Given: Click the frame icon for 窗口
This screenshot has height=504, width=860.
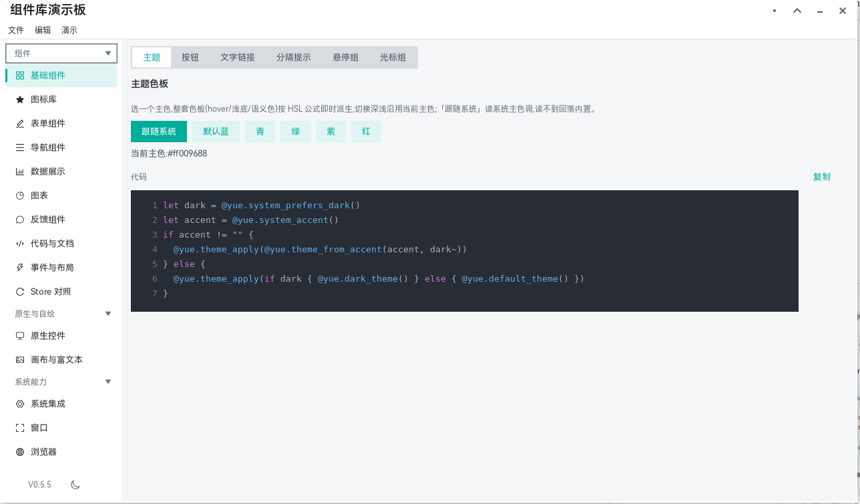Looking at the screenshot, I should [20, 428].
